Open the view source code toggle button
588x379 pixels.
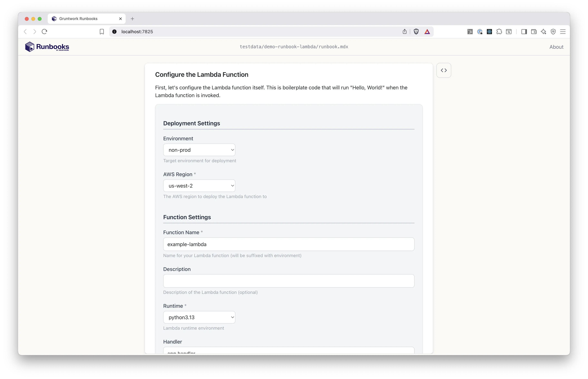(x=443, y=70)
